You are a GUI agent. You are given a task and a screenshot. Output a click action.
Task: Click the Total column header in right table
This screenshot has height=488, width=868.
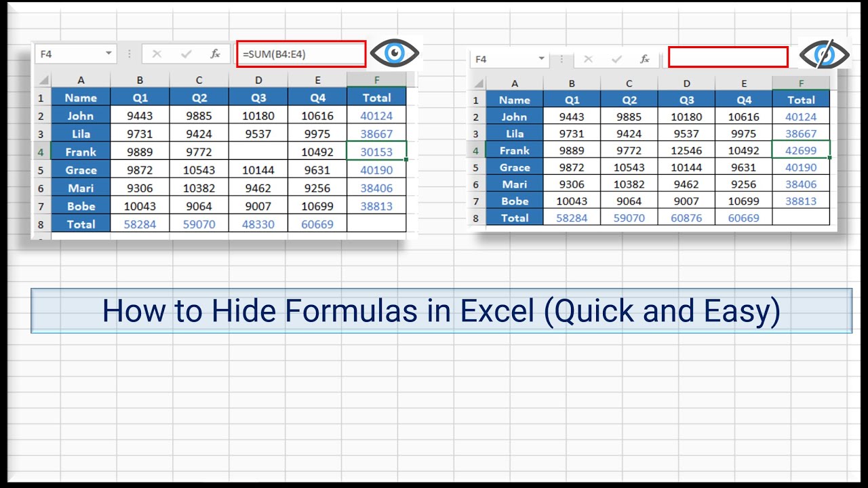pyautogui.click(x=801, y=100)
